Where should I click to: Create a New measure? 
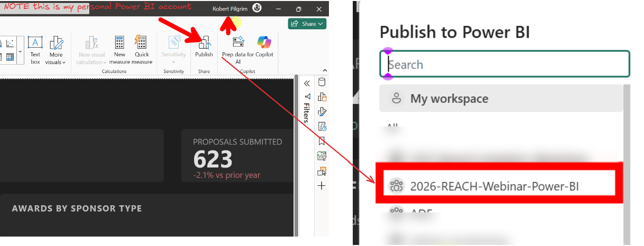[x=120, y=50]
